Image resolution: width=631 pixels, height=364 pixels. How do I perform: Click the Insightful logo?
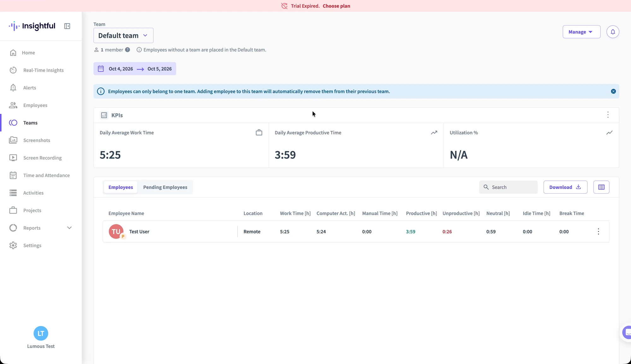point(32,26)
